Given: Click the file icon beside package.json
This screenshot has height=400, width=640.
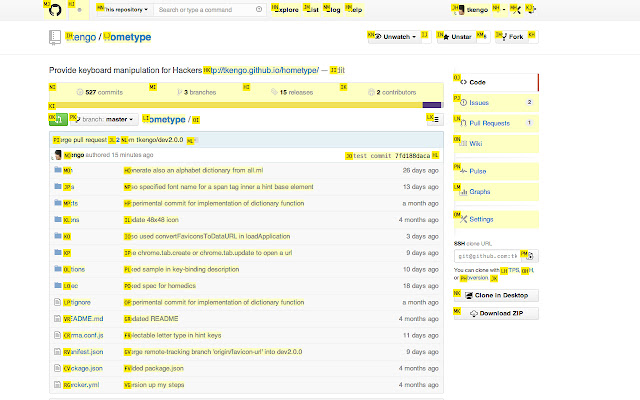Looking at the screenshot, I should tap(58, 368).
